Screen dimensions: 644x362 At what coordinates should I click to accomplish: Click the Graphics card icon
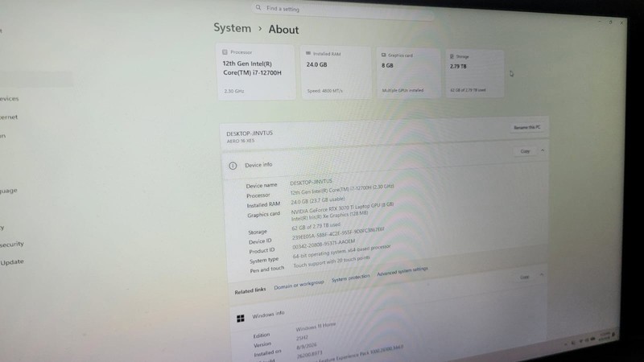click(383, 55)
